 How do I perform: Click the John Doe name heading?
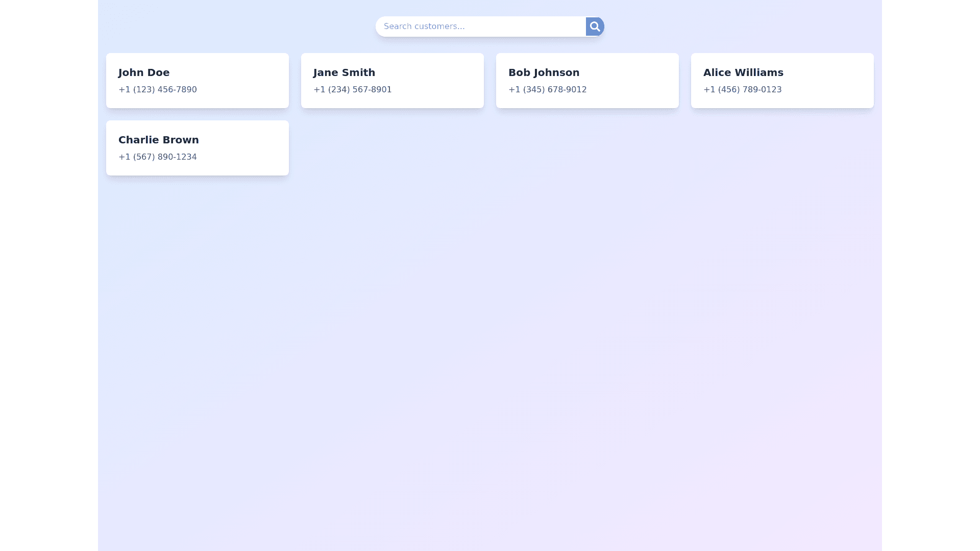click(x=144, y=72)
